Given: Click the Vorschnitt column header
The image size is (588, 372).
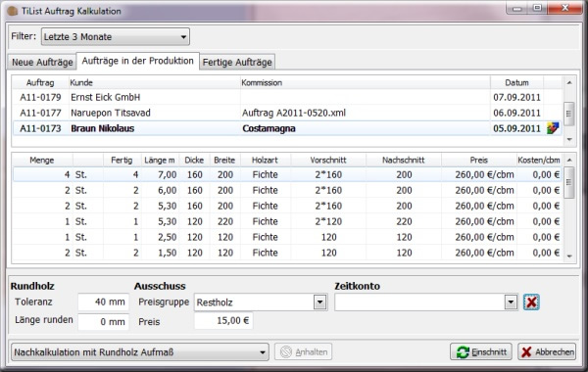Looking at the screenshot, I should tap(328, 160).
